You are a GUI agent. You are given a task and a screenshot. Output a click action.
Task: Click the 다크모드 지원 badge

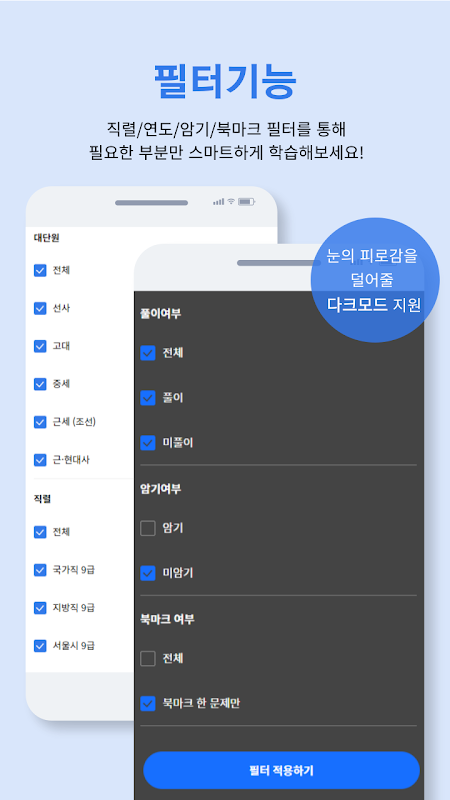click(375, 280)
